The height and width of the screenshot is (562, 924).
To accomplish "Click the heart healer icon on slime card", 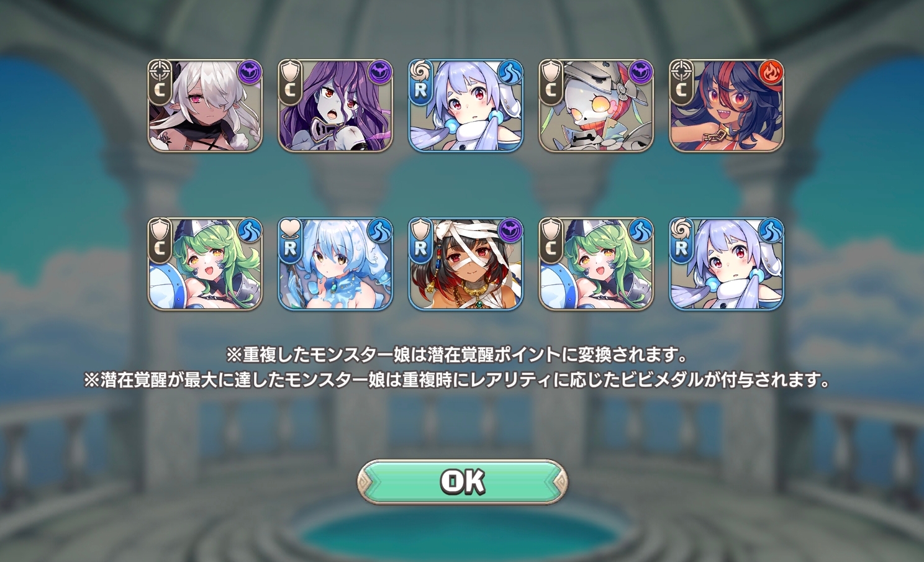I will 290,229.
